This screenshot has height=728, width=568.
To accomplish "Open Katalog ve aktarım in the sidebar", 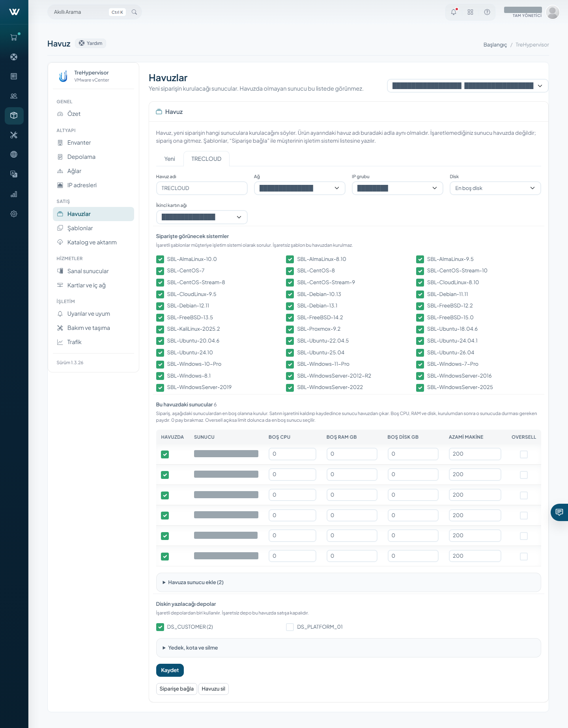I will click(x=93, y=242).
